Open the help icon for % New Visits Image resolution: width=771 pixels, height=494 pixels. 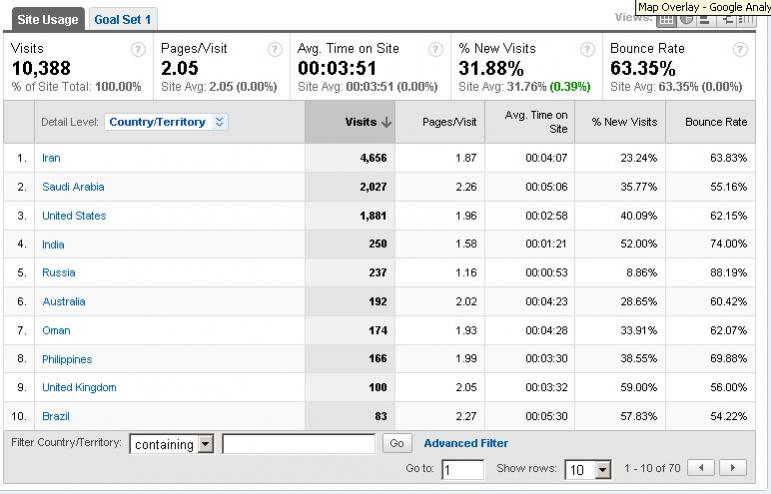pos(587,49)
